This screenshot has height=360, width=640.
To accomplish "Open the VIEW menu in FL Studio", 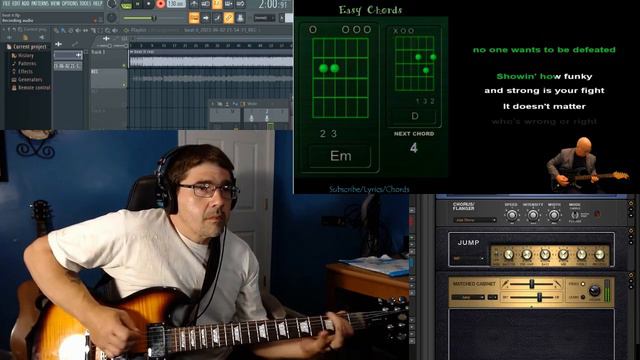I will (56, 4).
